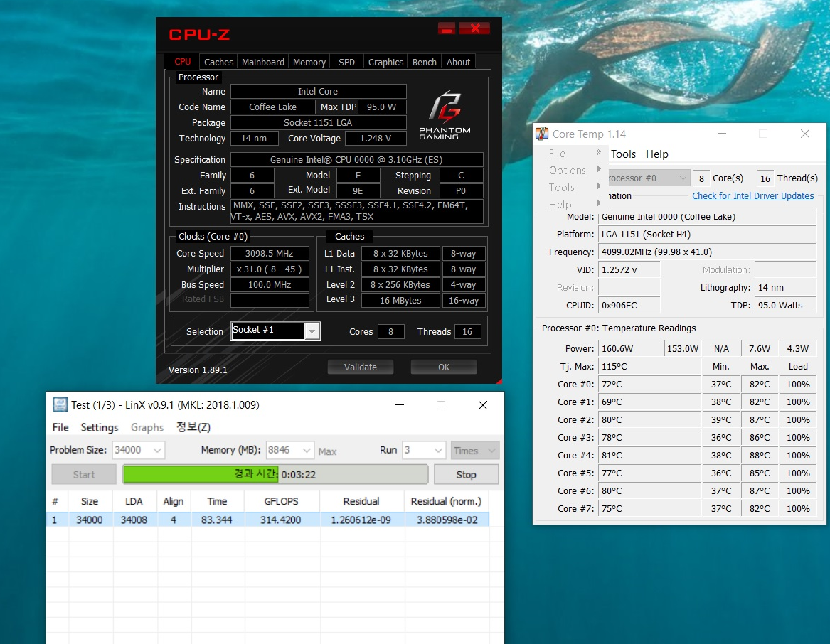Expand the Run count dropdown in LinX
The width and height of the screenshot is (830, 644).
(438, 451)
